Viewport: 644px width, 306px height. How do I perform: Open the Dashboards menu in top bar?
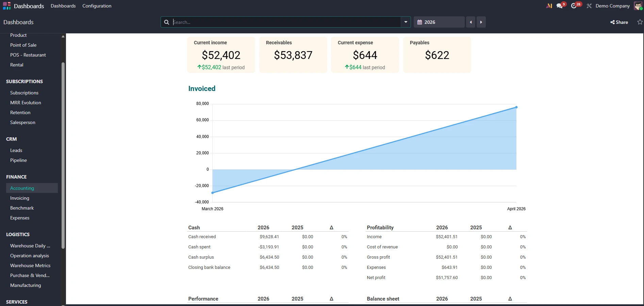click(x=63, y=6)
